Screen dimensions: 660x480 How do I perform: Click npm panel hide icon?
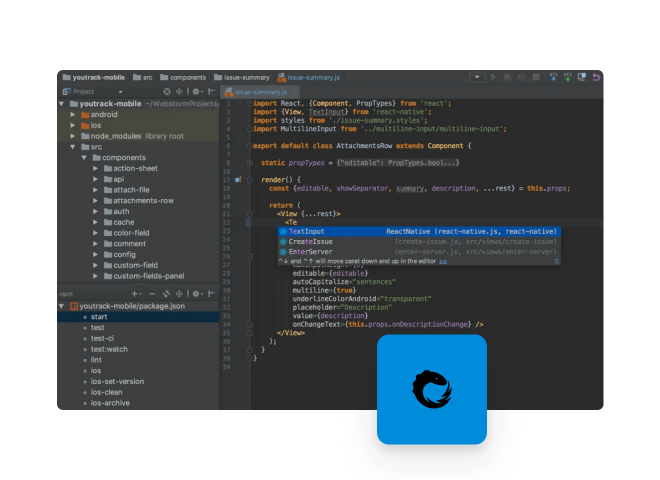(x=211, y=294)
